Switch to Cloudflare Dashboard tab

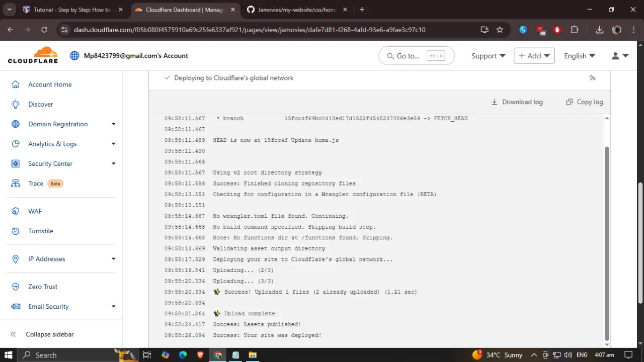[186, 10]
